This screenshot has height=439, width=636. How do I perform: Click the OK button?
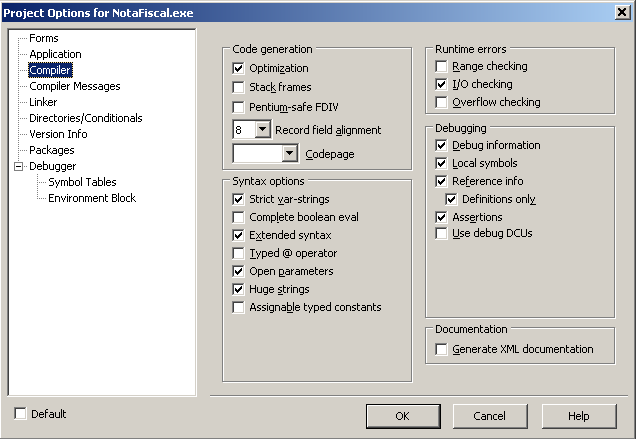(403, 416)
